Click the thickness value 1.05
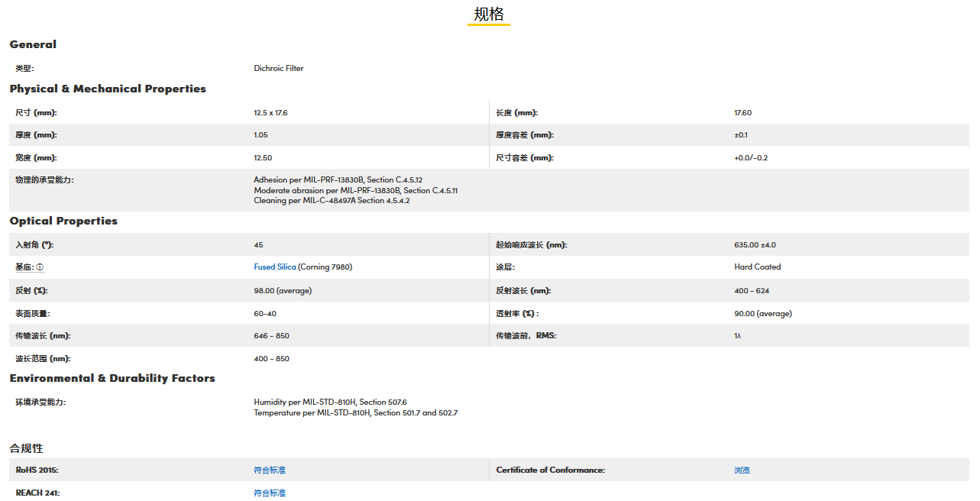 pyautogui.click(x=261, y=135)
